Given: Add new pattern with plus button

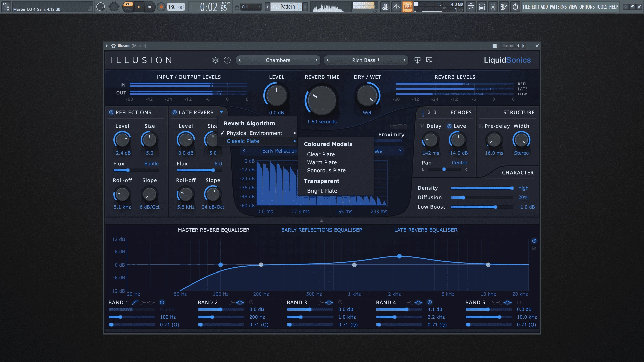Looking at the screenshot, I should pos(305,7).
